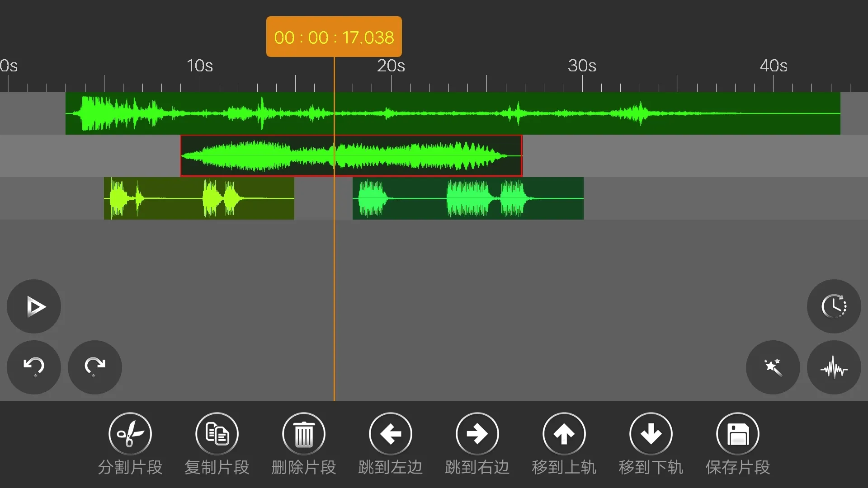The width and height of the screenshot is (868, 488).
Task: Open the clock timer tool
Action: pyautogui.click(x=834, y=306)
